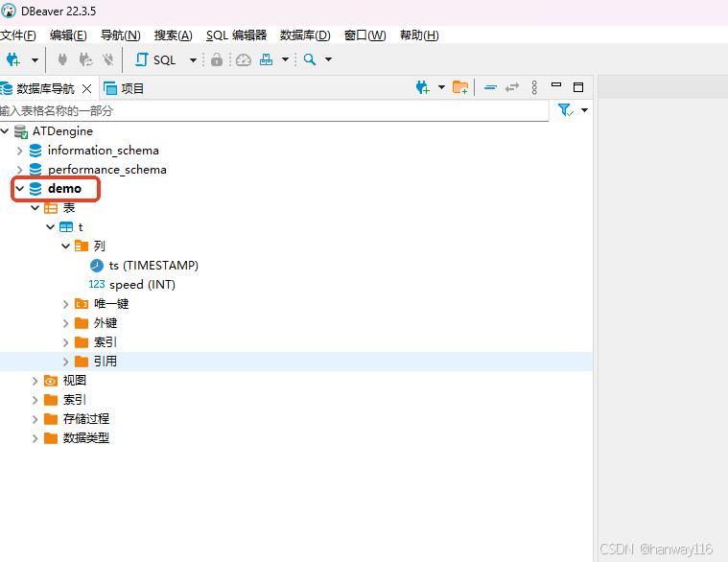
Task: Open navigator panel new connection dropdown arrow
Action: click(x=441, y=87)
